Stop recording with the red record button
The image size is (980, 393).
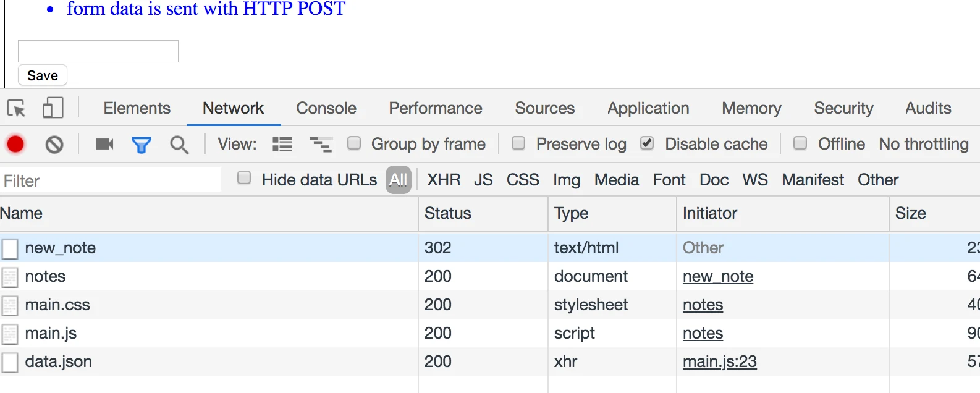pyautogui.click(x=15, y=144)
